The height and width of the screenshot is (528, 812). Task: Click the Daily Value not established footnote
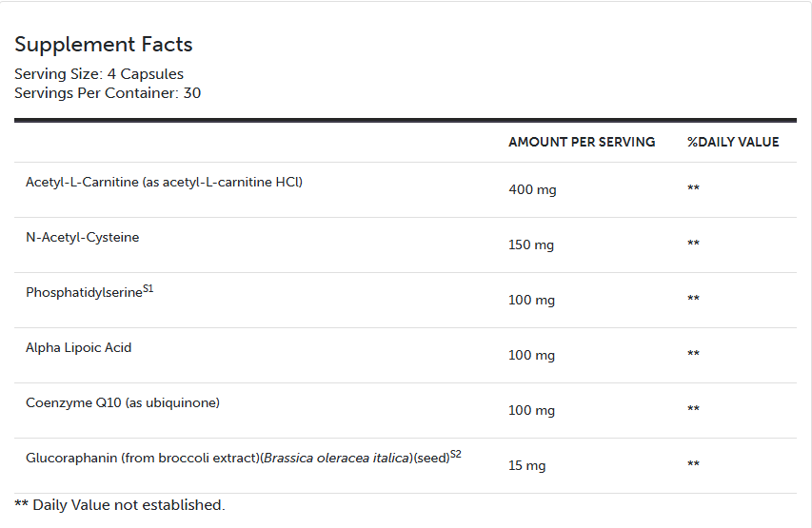[120, 505]
